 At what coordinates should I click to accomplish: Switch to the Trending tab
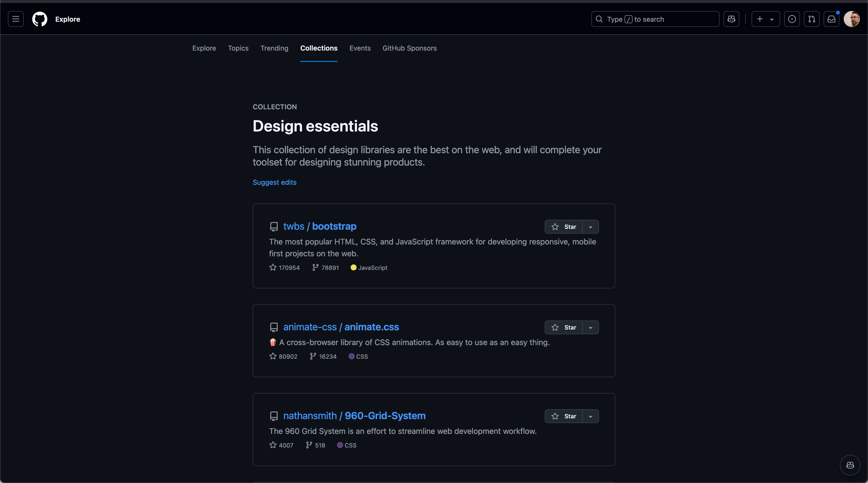274,48
